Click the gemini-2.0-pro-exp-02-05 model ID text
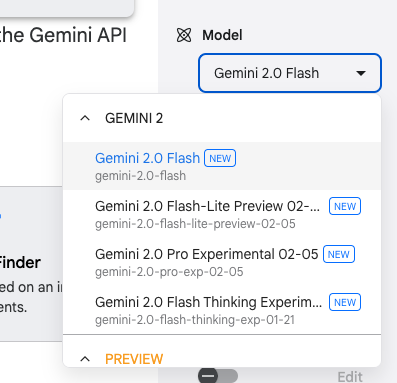Viewport: 397px width, 383px height. tap(169, 272)
